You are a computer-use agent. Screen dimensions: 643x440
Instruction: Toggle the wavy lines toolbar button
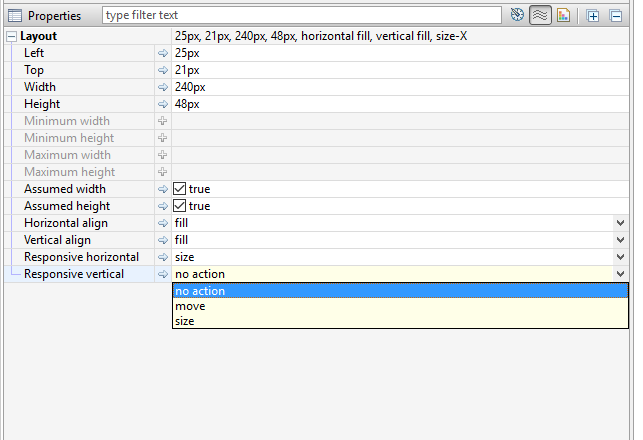540,15
